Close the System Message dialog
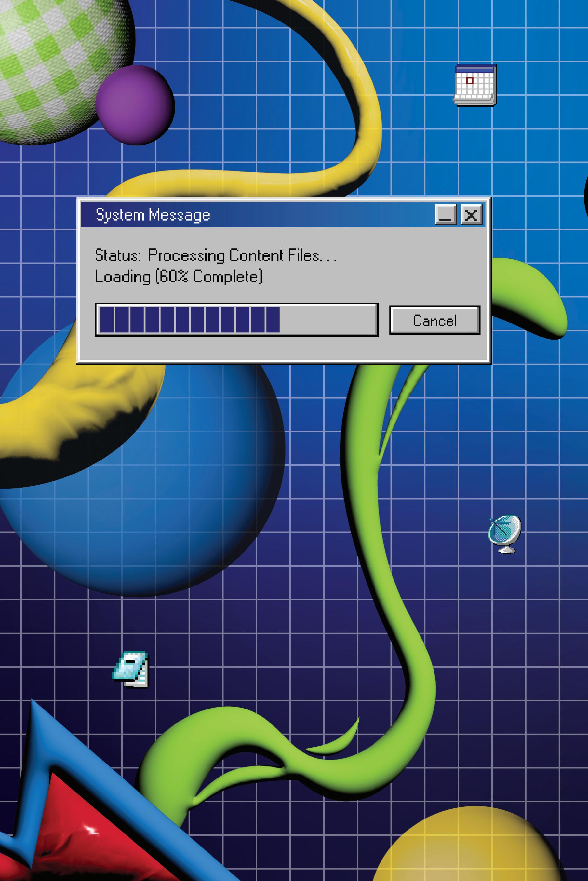 471,214
